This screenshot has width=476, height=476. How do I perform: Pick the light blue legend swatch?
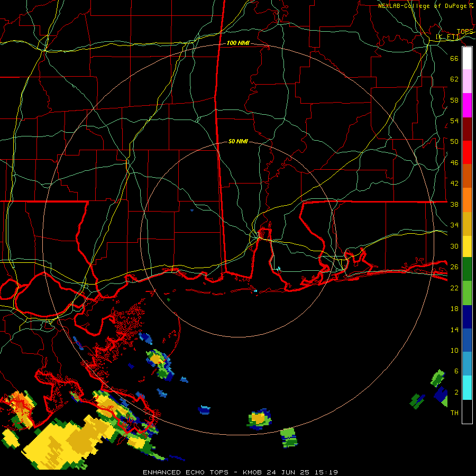(467, 364)
